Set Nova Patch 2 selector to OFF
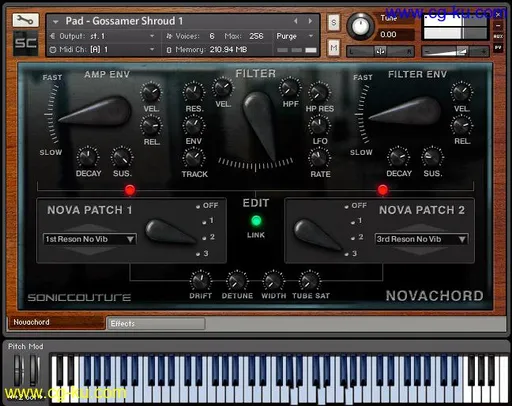This screenshot has height=406, width=512. pos(355,206)
